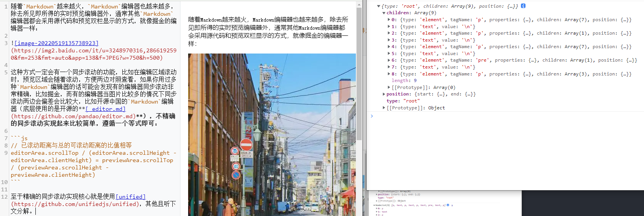The image size is (644, 216).
Task: Expand child 8 element with Array(3)
Action: (389, 74)
